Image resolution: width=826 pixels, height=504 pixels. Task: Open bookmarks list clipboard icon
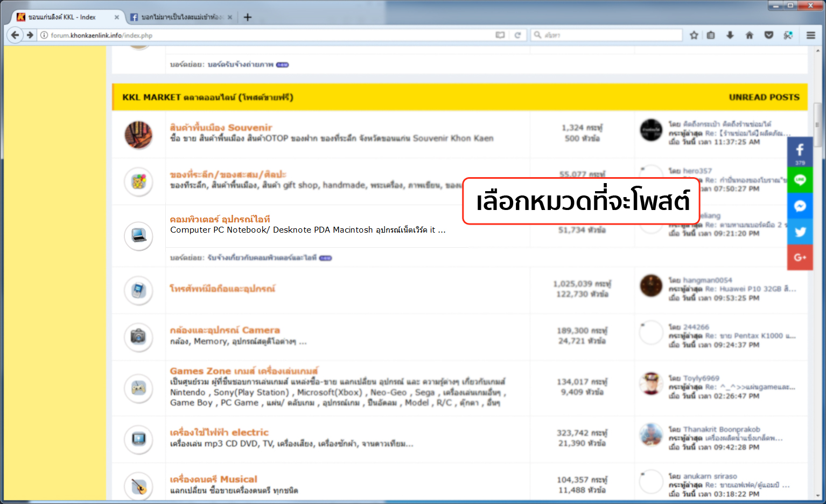coord(711,35)
